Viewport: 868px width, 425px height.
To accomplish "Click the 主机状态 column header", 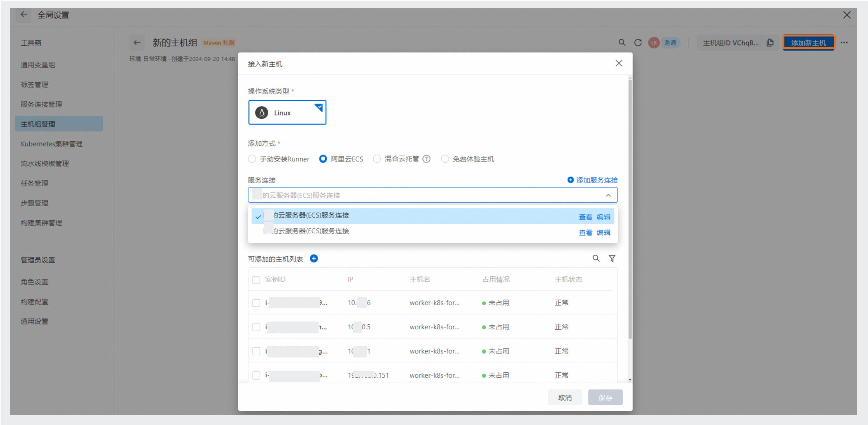I will (x=568, y=279).
